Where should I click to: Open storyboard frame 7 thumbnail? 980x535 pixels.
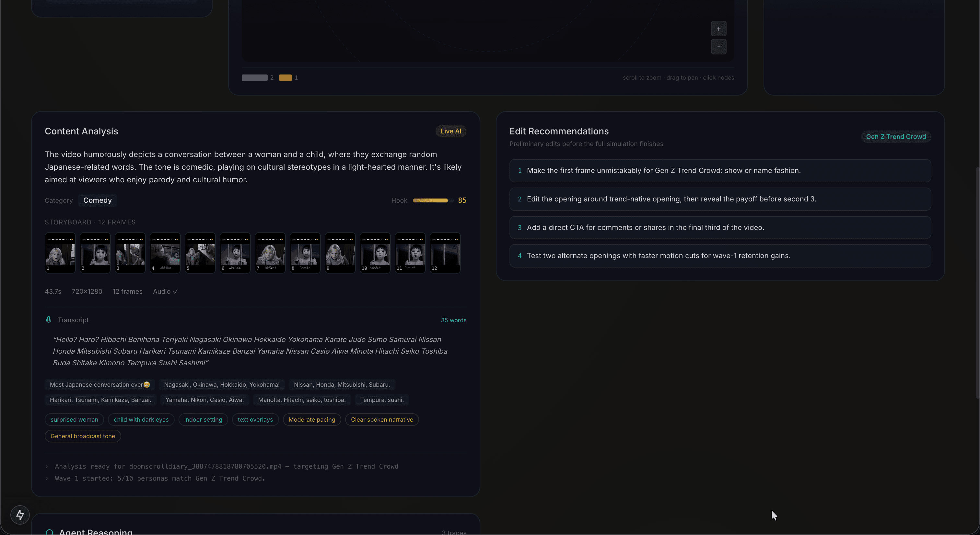tap(270, 253)
